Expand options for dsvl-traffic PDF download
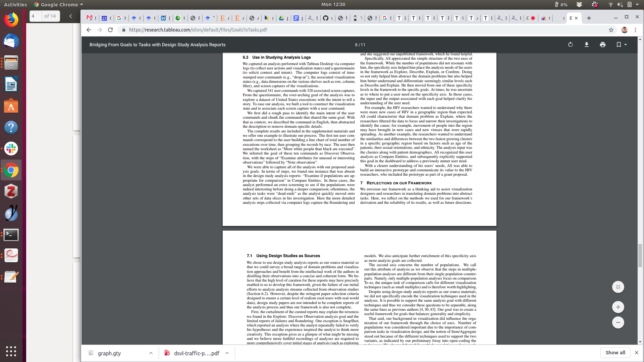 click(227, 353)
